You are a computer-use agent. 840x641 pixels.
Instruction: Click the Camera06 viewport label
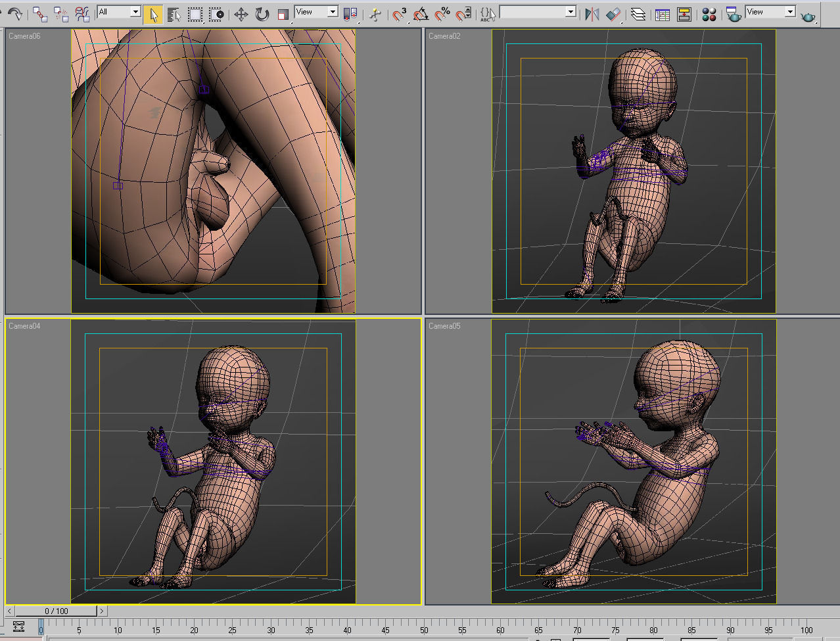24,36
